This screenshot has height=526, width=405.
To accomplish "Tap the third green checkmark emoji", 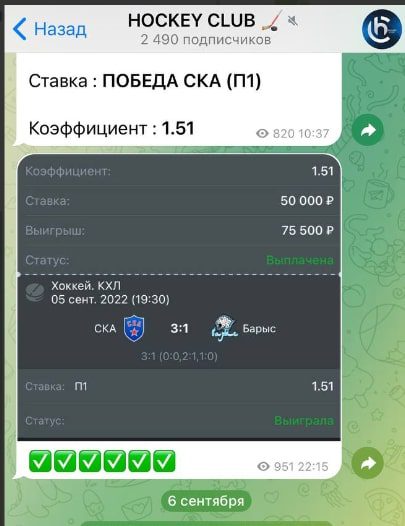I will [x=90, y=461].
